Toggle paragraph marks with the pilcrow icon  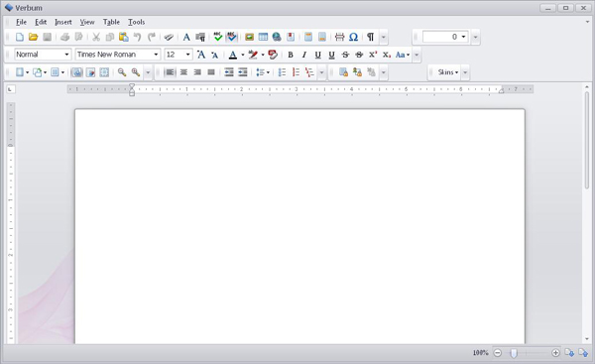(x=370, y=37)
